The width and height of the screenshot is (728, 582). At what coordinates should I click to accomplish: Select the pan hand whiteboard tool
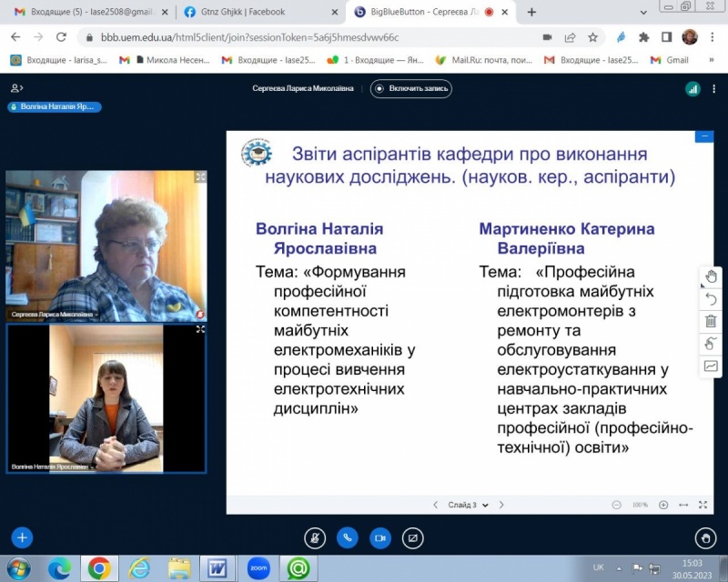(x=711, y=277)
